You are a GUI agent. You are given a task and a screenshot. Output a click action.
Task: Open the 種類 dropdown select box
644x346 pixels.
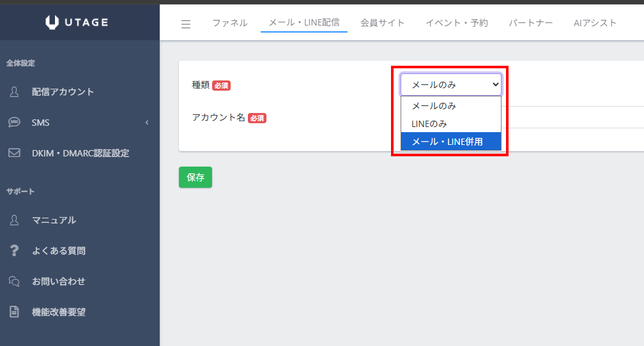[x=450, y=84]
